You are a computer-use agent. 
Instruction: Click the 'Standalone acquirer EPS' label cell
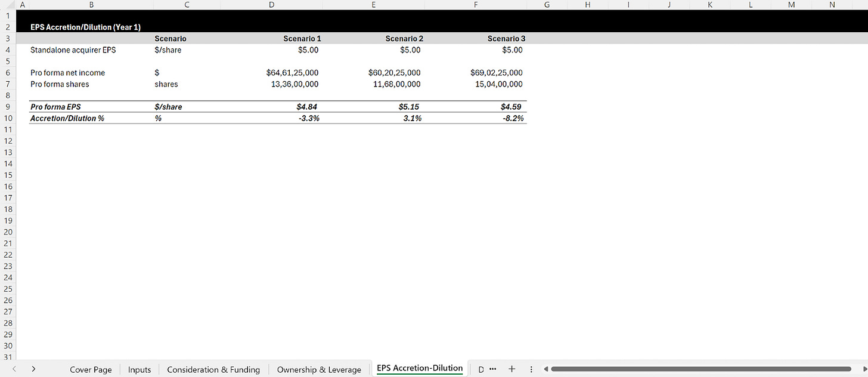(x=73, y=50)
